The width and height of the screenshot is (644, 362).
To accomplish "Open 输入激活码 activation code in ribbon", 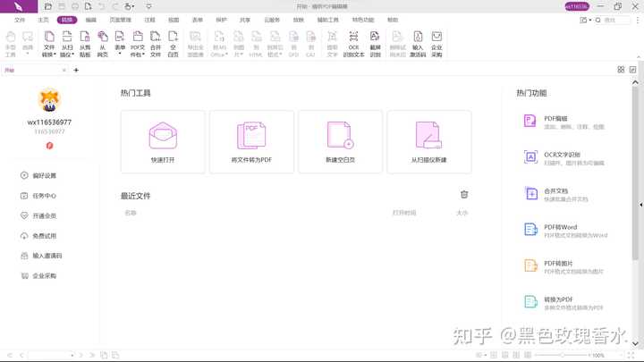I will 418,44.
